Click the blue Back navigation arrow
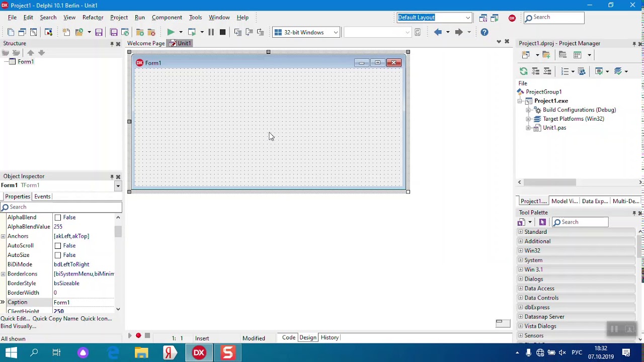The width and height of the screenshot is (644, 362). coord(438,32)
